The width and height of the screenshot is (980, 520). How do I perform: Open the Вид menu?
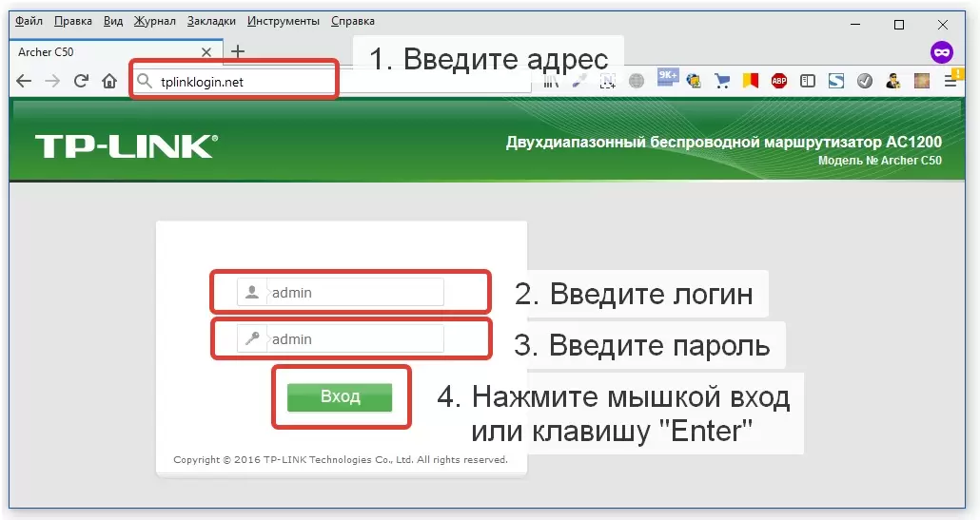(x=113, y=21)
